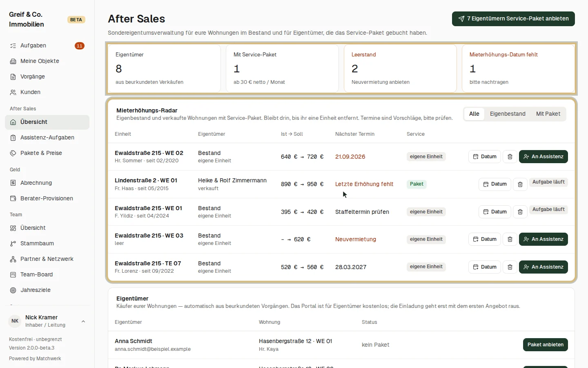Click the 21.09.2026 date
This screenshot has width=588, height=368.
(350, 157)
